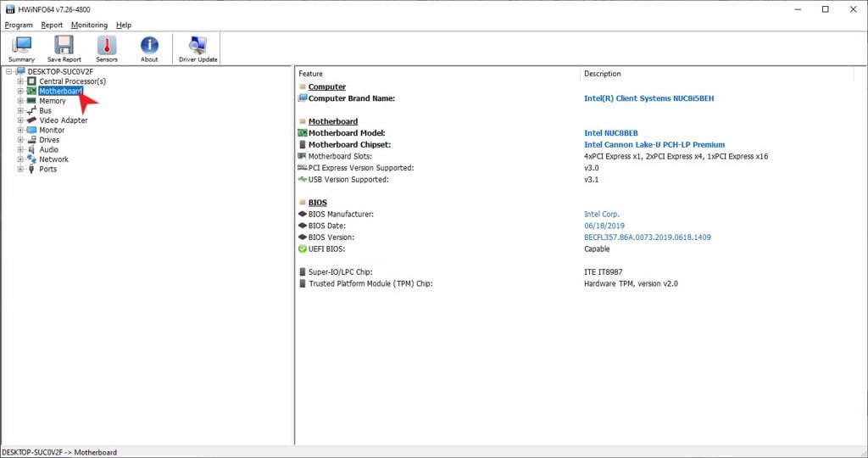Image resolution: width=868 pixels, height=458 pixels.
Task: Expand the Ports tree node
Action: tap(20, 169)
